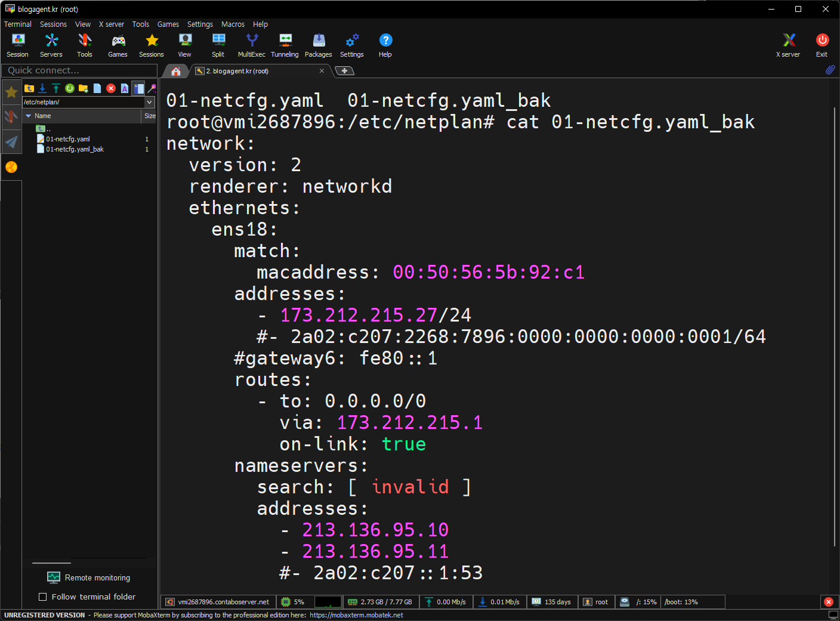Click the red delete file icon

(111, 88)
